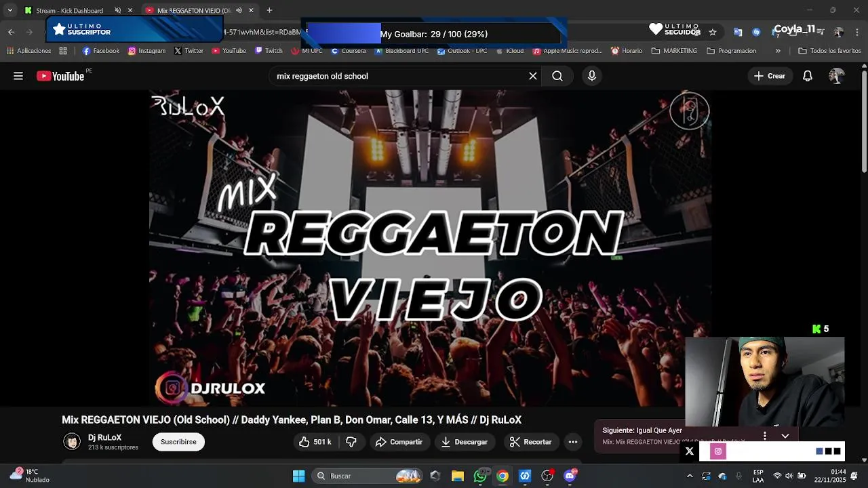The width and height of the screenshot is (868, 488).
Task: Collapse the playlist panel chevron
Action: [x=785, y=436]
